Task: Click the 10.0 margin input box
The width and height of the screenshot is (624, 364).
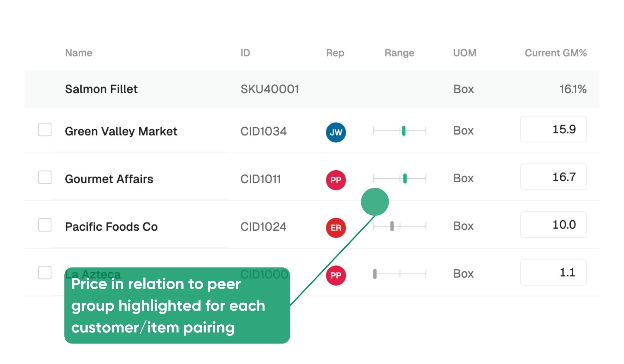Action: (x=553, y=225)
